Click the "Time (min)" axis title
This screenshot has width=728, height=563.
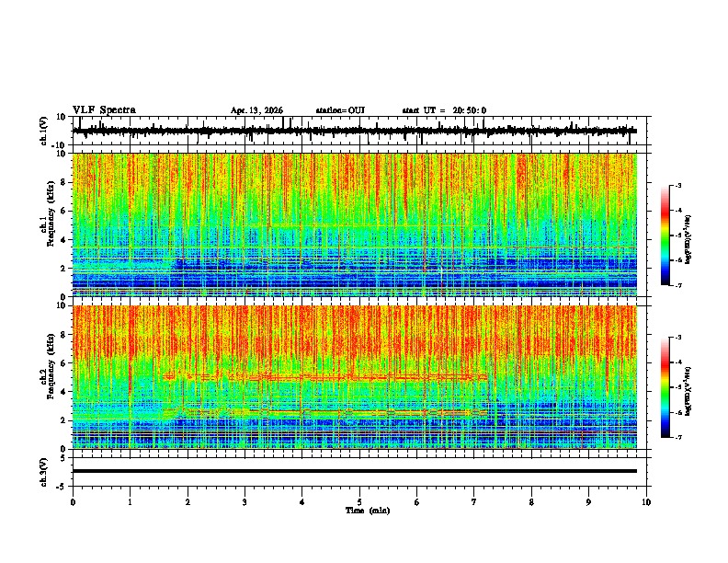368,511
